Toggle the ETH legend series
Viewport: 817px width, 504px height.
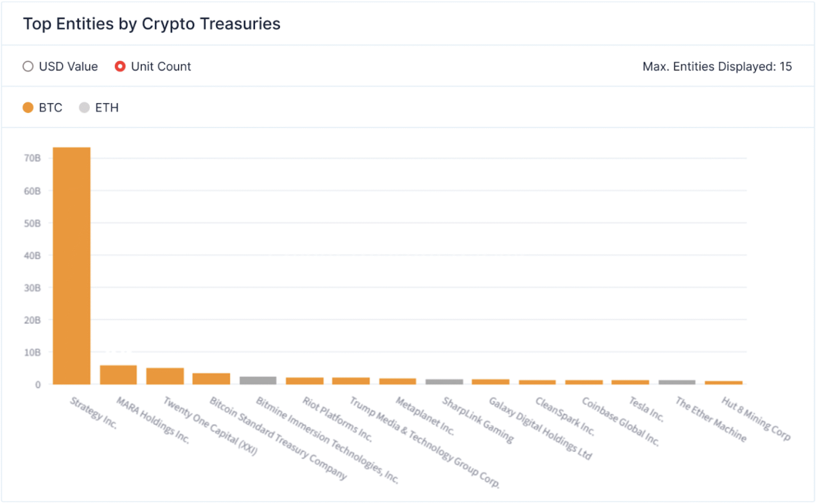[99, 108]
